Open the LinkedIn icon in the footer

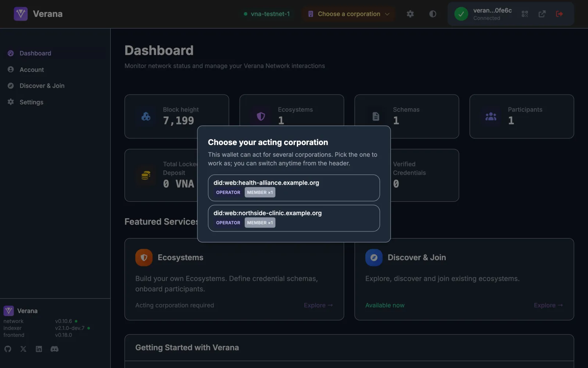39,349
